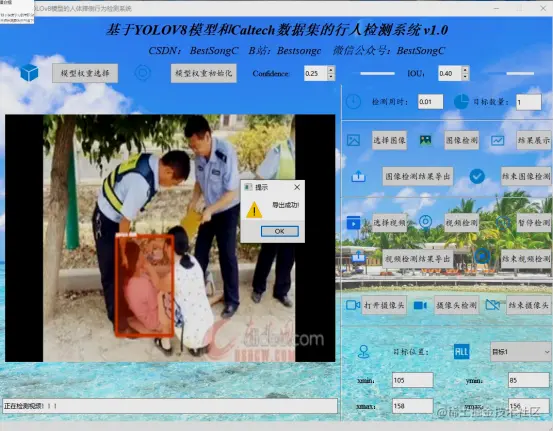The height and width of the screenshot is (432, 554).
Task: Export via the 图像检测结果导出 button
Action: point(418,176)
